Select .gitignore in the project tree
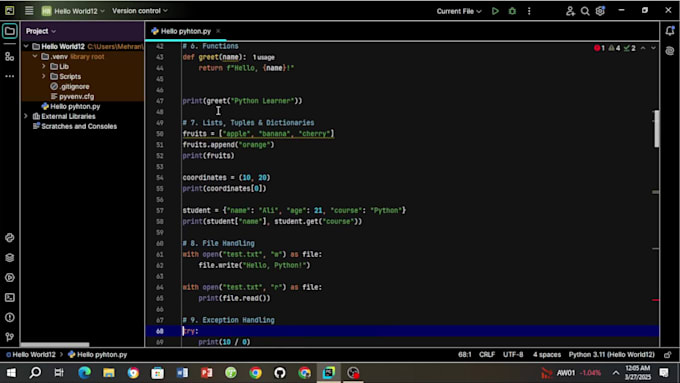This screenshot has width=680, height=383. coord(74,86)
